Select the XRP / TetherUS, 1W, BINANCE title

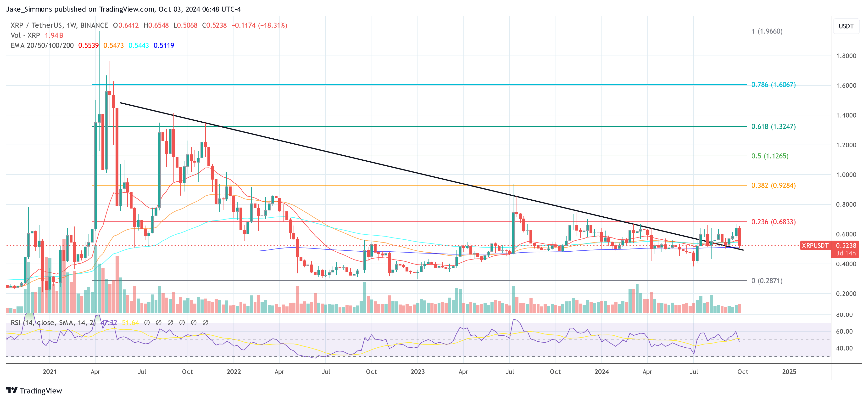59,25
